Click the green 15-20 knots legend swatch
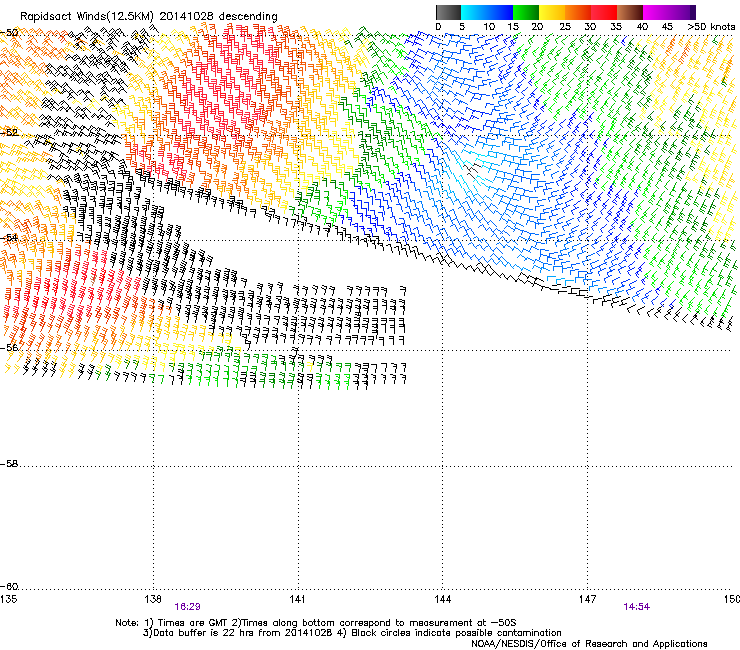This screenshot has height=650, width=740. (x=526, y=12)
